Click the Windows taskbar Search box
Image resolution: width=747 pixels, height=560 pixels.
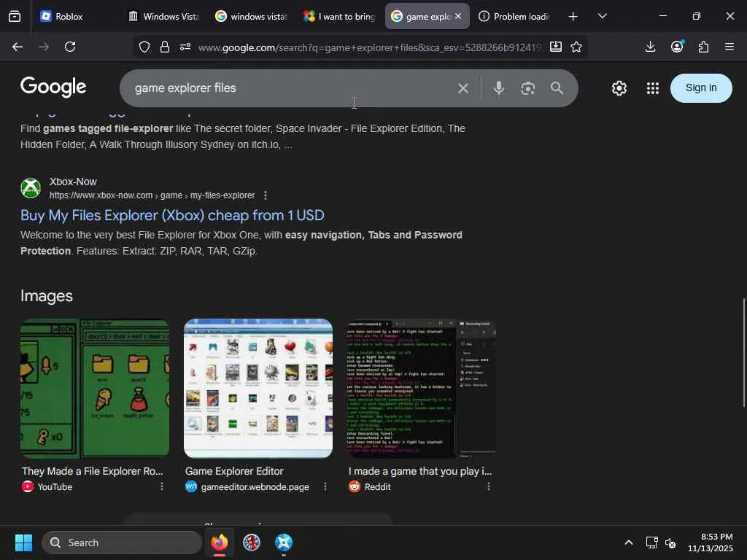tap(122, 542)
